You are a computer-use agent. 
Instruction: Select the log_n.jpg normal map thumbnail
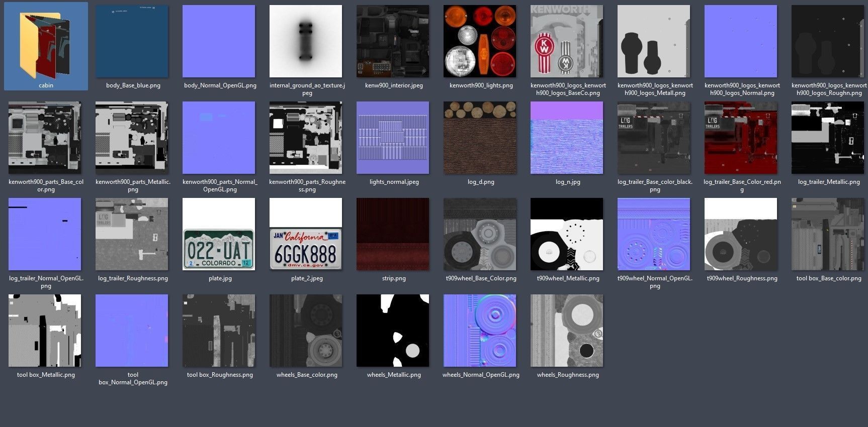pos(567,138)
